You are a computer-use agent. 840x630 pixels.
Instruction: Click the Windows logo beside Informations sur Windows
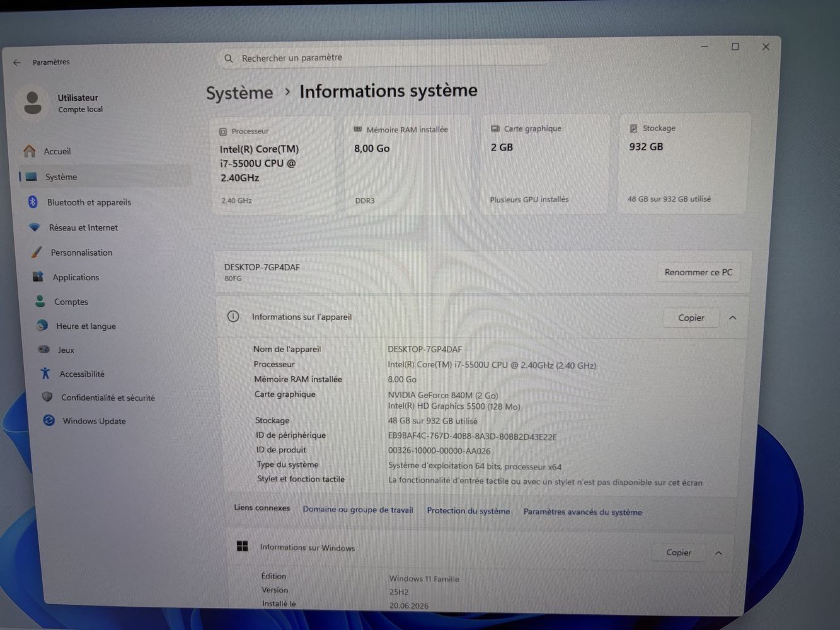click(x=243, y=546)
